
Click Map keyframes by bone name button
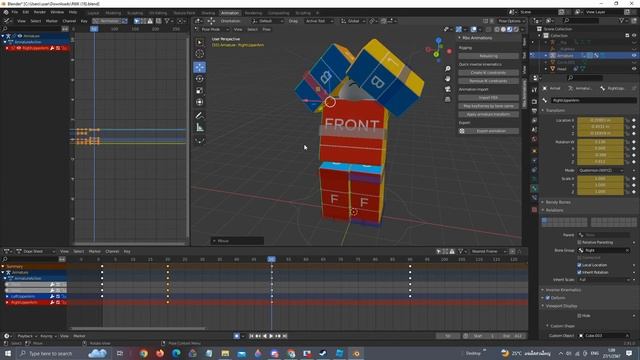488,106
